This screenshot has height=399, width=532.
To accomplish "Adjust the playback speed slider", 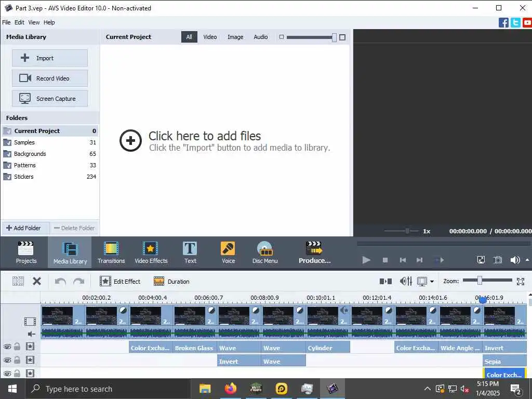I will 407,231.
